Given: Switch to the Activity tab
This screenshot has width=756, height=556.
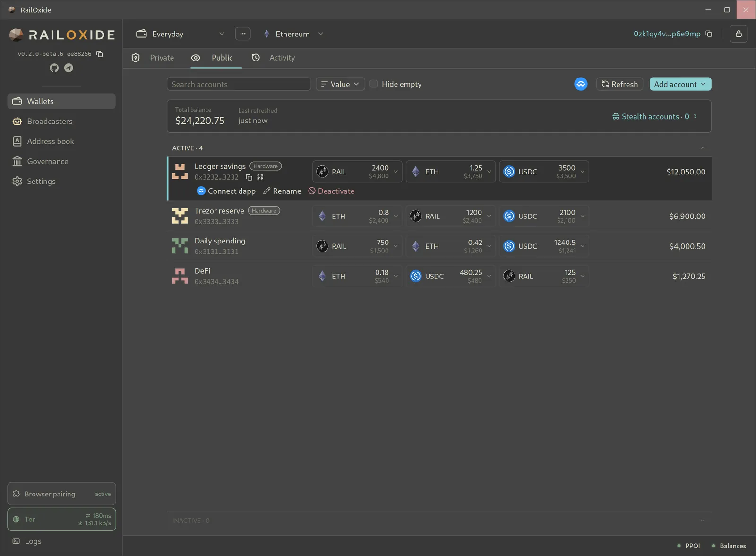Looking at the screenshot, I should (273, 58).
